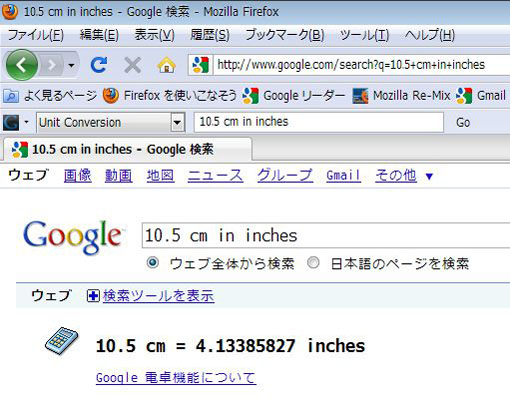Screen dimensions: 510x406
Task: Open the 画像 link
Action: click(x=78, y=175)
